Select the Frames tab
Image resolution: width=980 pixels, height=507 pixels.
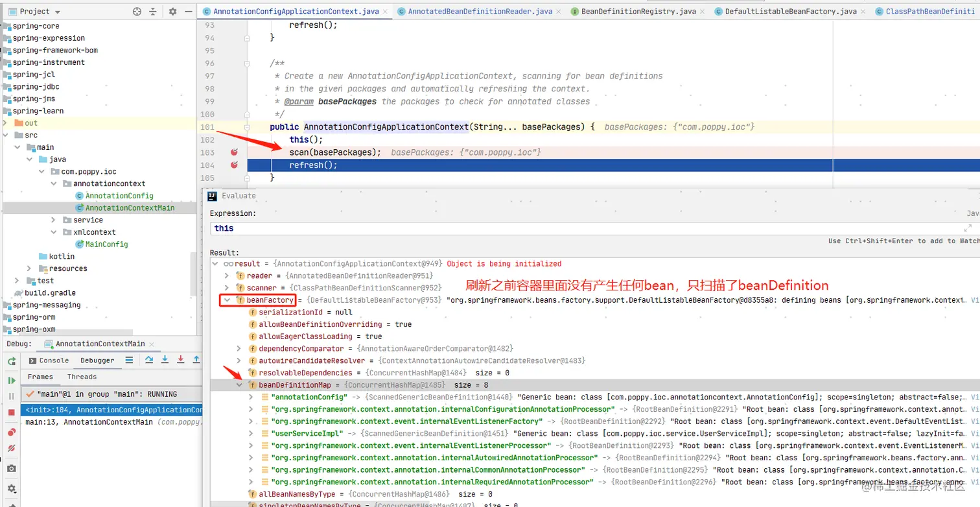(x=40, y=377)
